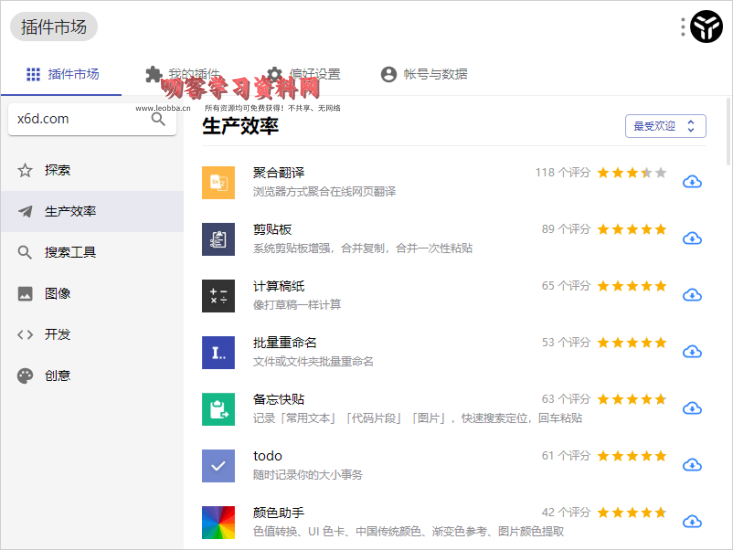Click the 文件或文件夹批量重命名 description

313,362
